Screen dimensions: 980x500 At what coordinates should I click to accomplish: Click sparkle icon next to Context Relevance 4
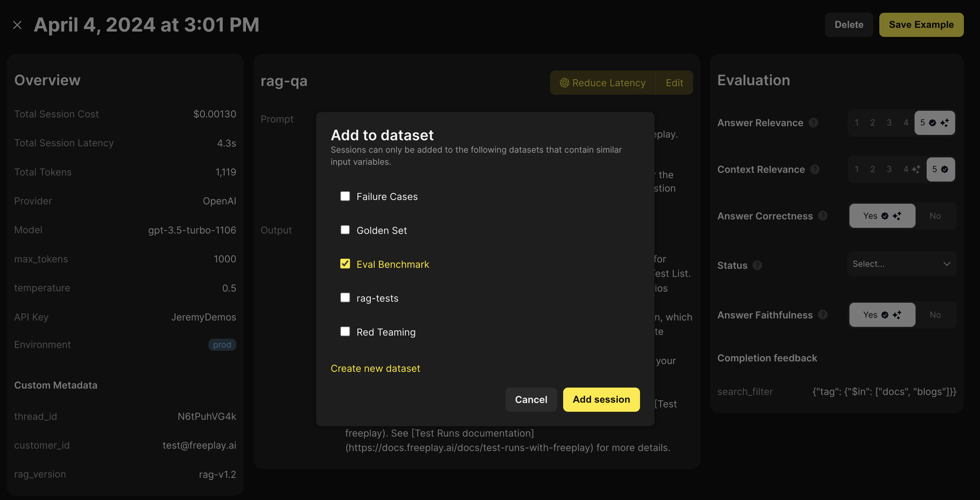click(916, 169)
